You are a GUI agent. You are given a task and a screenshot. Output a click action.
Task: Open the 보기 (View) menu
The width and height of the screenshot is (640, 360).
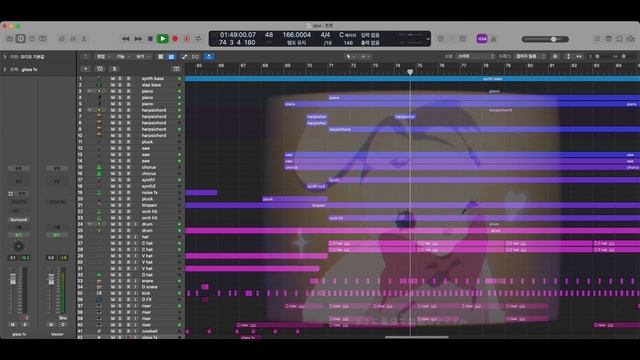click(x=142, y=57)
